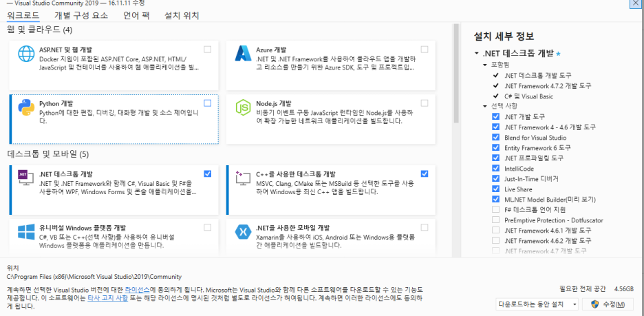Enable the ASP.NET and web development workload checkbox

(207, 50)
